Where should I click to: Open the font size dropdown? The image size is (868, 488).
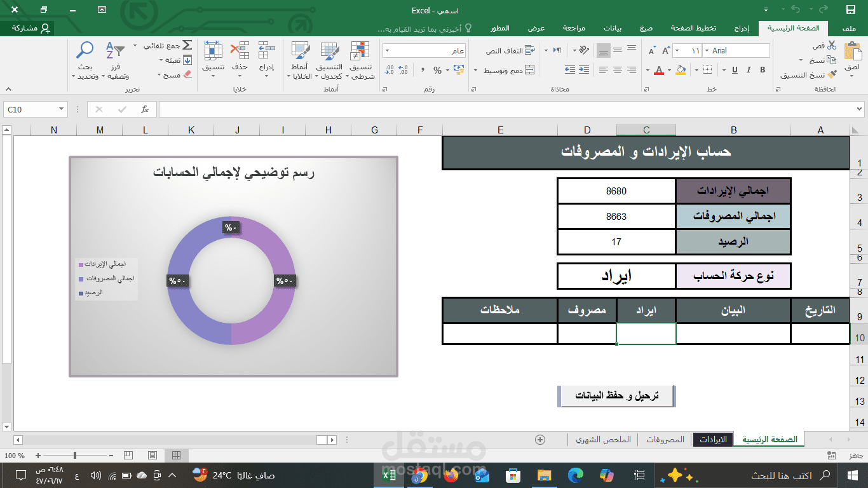[x=677, y=51]
